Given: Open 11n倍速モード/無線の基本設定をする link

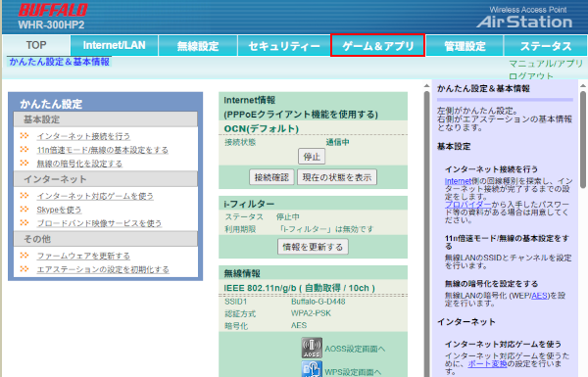Looking at the screenshot, I should pos(102,150).
